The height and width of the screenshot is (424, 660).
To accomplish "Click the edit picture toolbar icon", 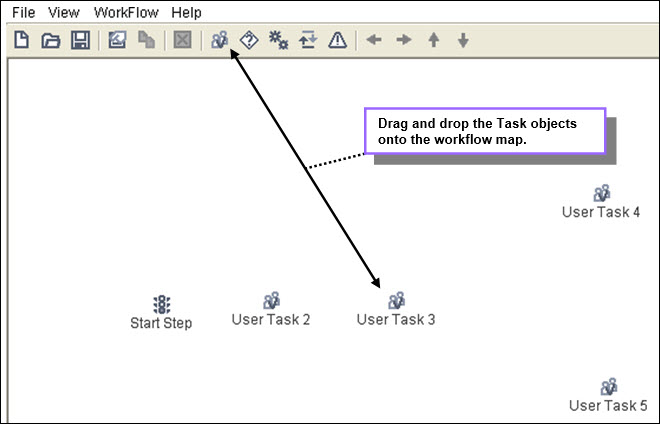I will coord(117,40).
